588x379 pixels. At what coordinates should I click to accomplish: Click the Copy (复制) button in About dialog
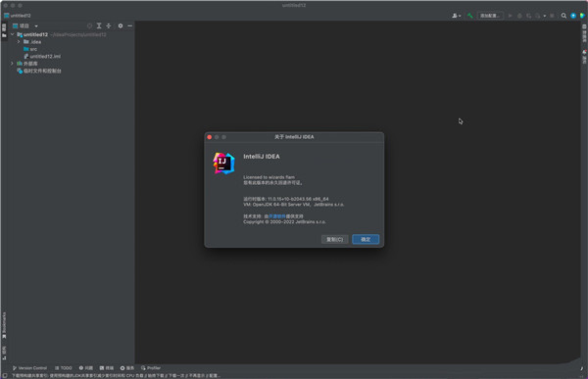tap(334, 239)
